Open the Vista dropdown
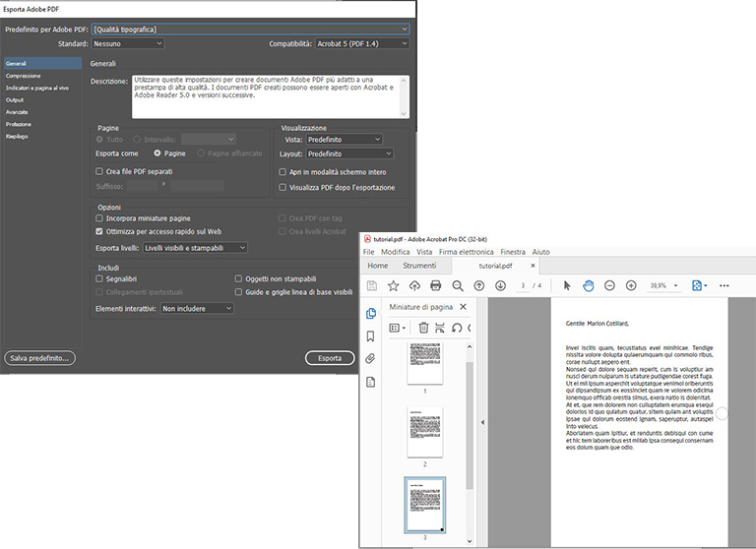756x549 pixels. 345,140
